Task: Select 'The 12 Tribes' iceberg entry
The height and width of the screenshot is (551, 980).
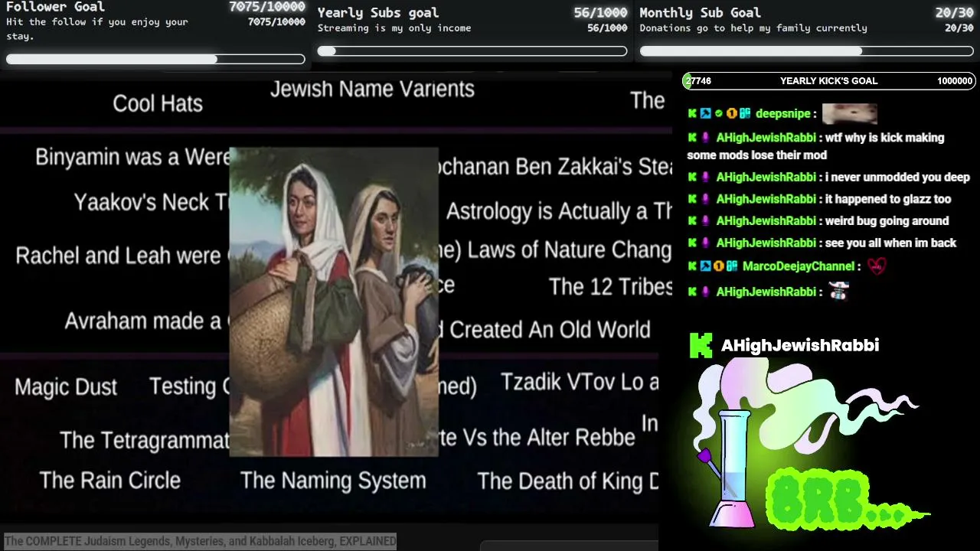Action: (x=611, y=287)
